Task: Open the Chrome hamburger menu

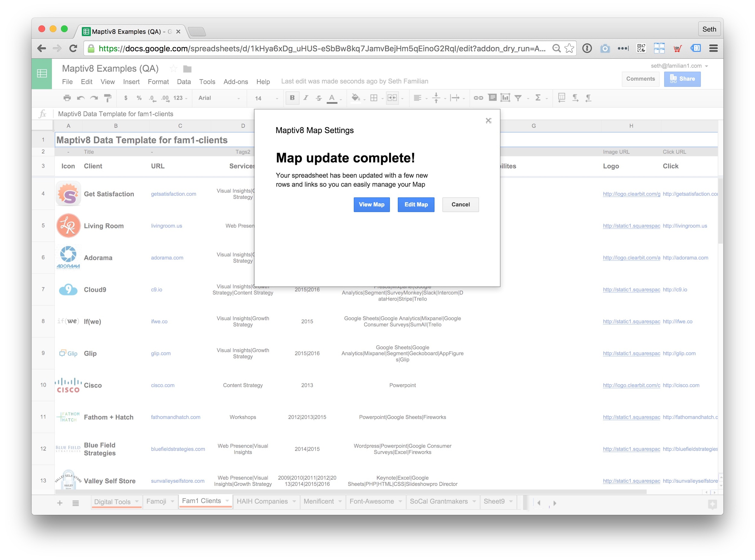Action: 713,49
